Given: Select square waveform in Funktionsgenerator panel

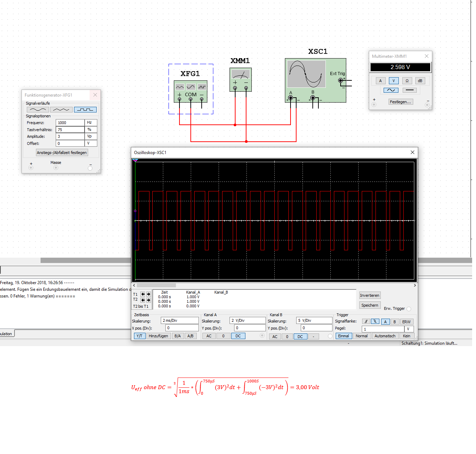Looking at the screenshot, I should point(85,110).
